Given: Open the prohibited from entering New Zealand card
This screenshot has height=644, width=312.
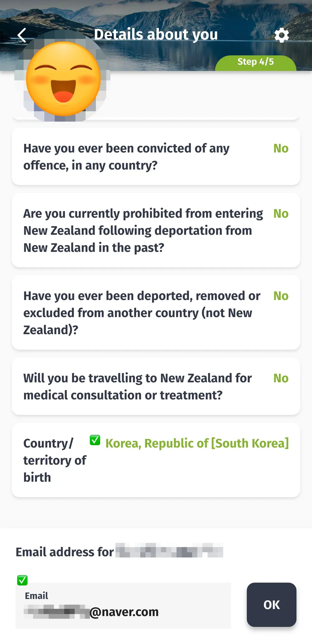Looking at the screenshot, I should (x=156, y=230).
